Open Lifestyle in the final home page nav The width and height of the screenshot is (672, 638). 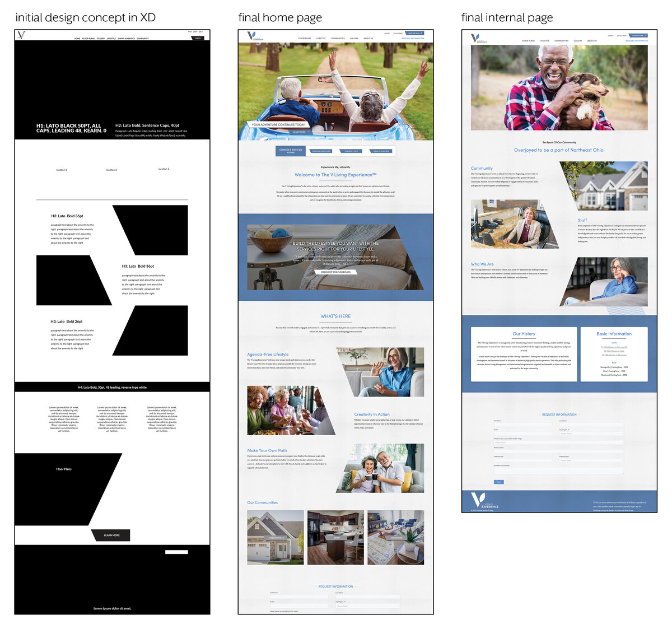[x=321, y=39]
